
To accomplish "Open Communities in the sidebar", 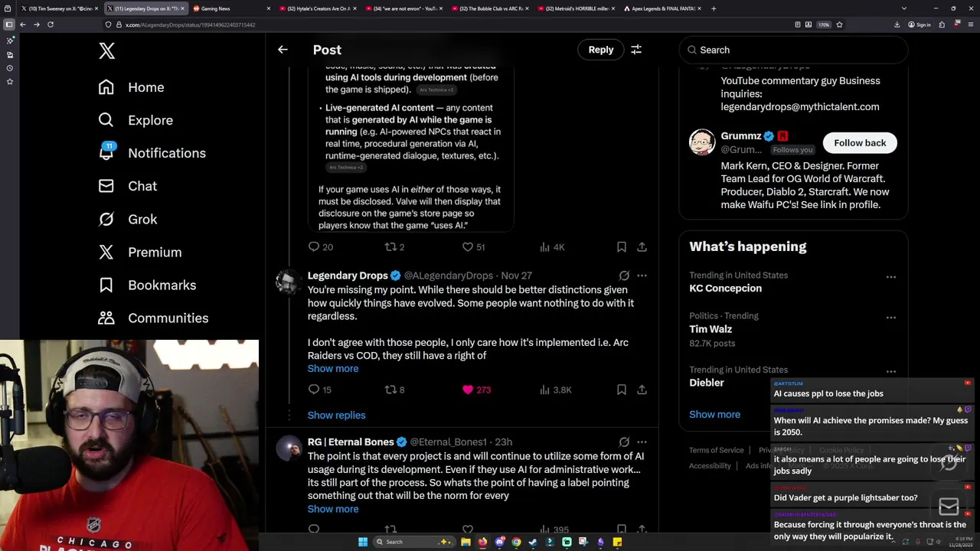I will pyautogui.click(x=153, y=318).
